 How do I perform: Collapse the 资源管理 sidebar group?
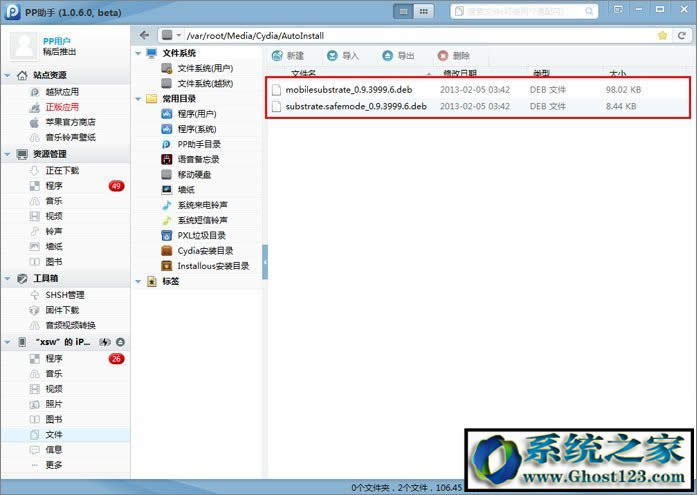click(8, 154)
